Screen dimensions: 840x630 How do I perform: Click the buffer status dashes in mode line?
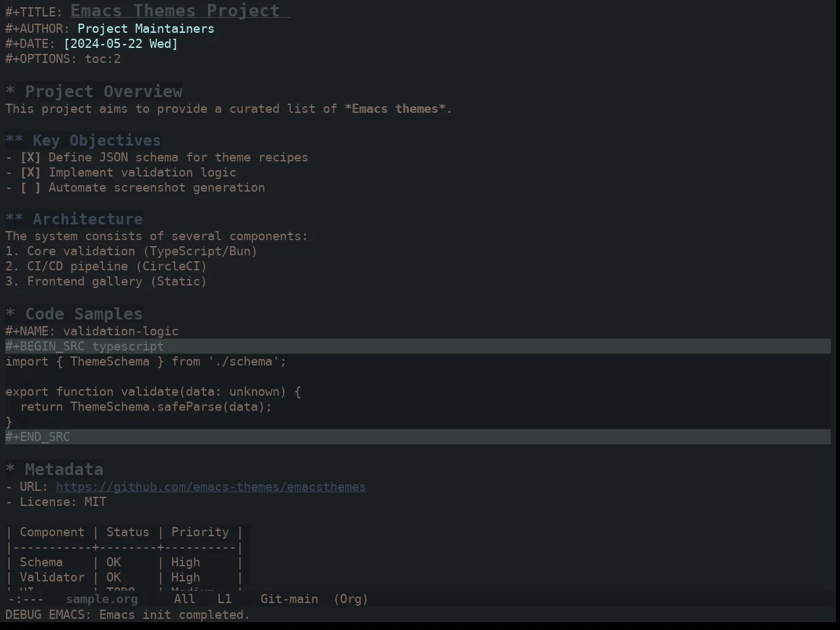pos(26,599)
